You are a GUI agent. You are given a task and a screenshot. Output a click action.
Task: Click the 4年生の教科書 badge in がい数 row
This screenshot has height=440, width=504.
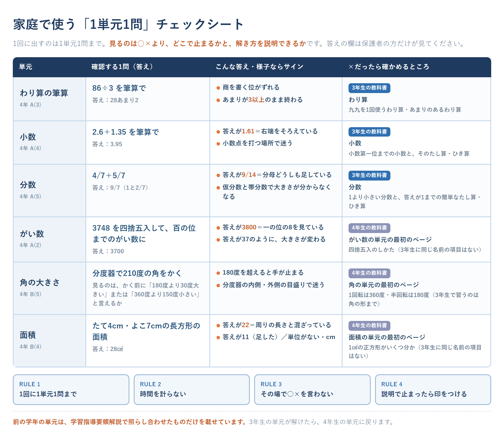[369, 228]
